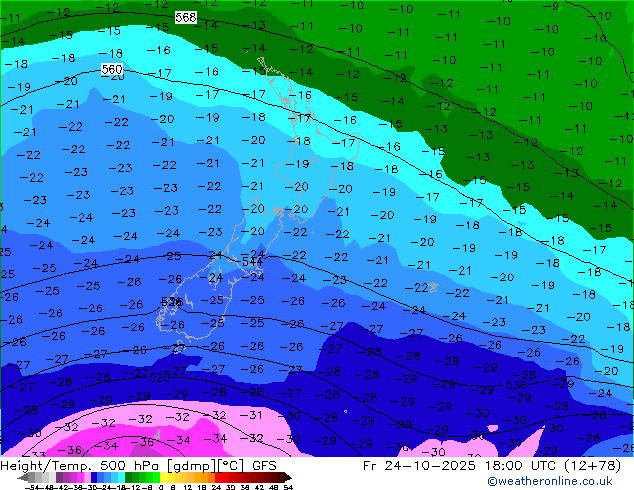Click the right arrow tip of the legend

(290, 478)
